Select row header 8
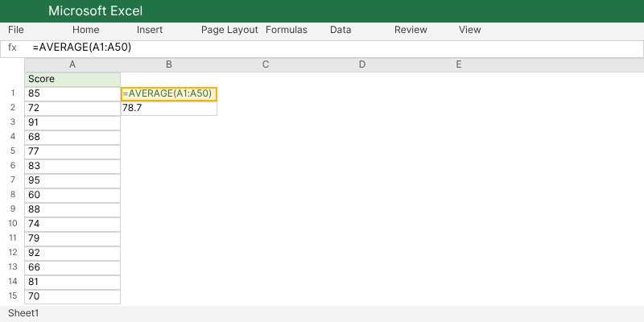 pos(12,194)
